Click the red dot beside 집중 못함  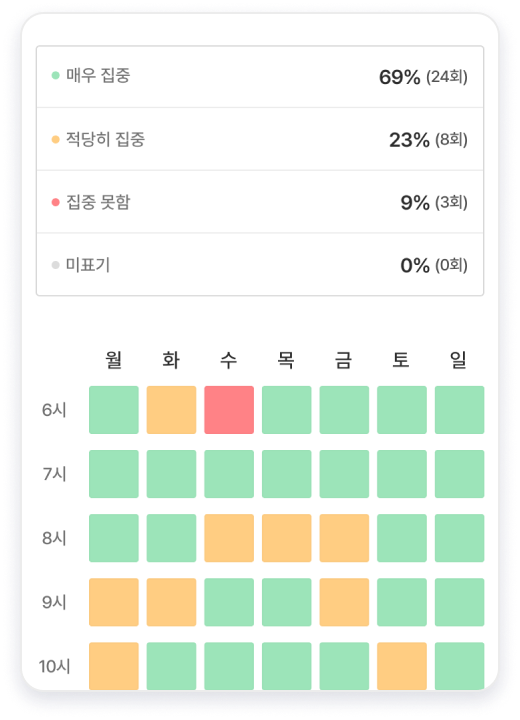point(56,202)
